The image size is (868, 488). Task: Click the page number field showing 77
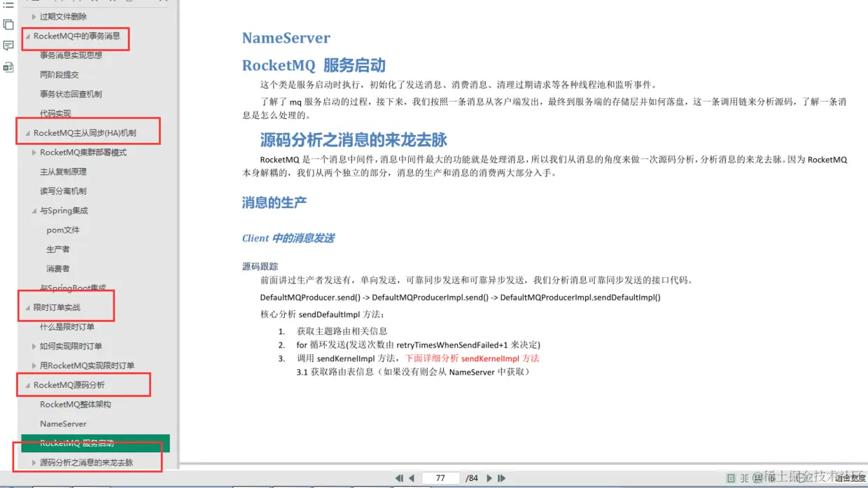pos(440,478)
